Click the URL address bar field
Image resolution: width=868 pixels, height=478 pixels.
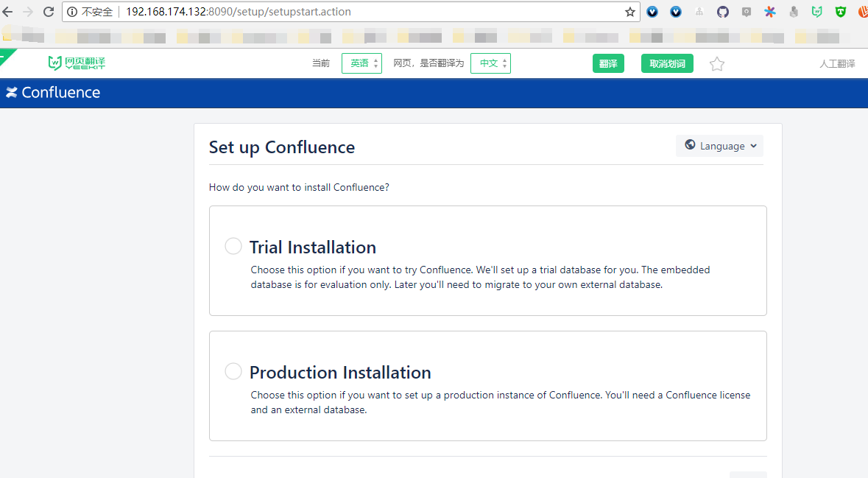pyautogui.click(x=351, y=12)
